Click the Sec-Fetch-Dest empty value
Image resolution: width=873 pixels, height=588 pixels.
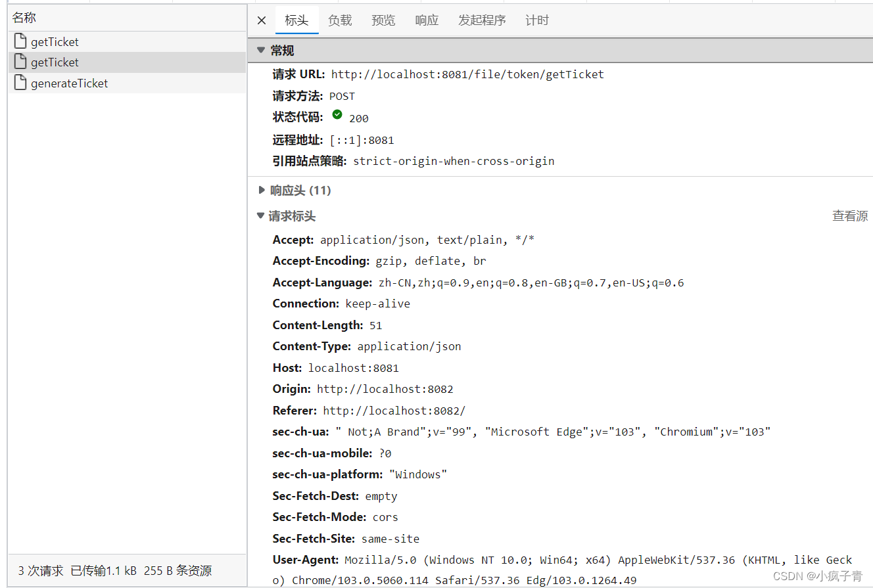click(381, 496)
